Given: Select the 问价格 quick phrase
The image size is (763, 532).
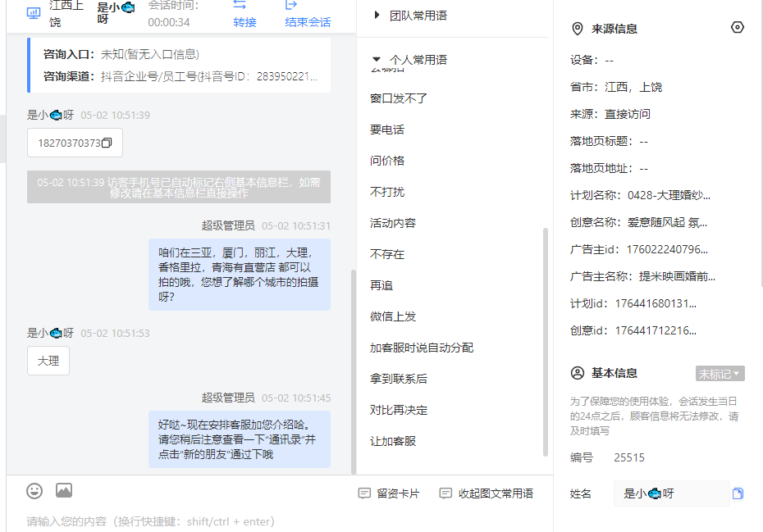Looking at the screenshot, I should pos(387,161).
